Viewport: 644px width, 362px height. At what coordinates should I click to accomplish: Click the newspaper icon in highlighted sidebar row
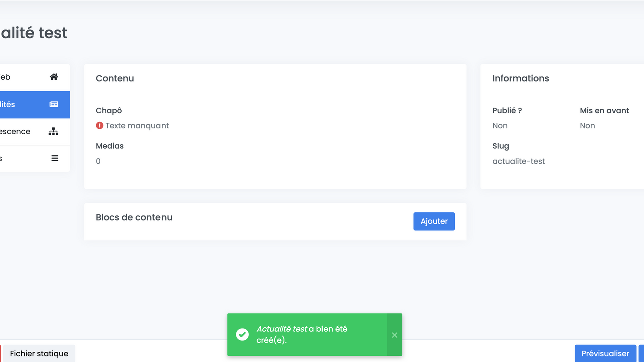(x=54, y=104)
